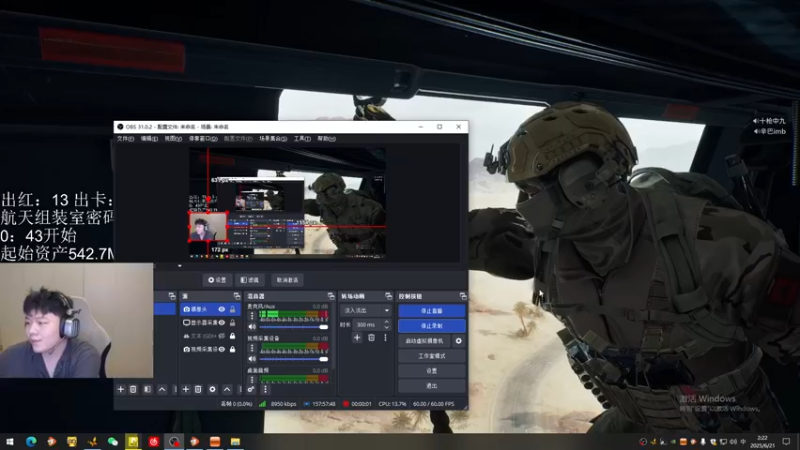The width and height of the screenshot is (800, 450).
Task: Float the 来源 (Sources) dock pop-out icon
Action: pyautogui.click(x=237, y=296)
